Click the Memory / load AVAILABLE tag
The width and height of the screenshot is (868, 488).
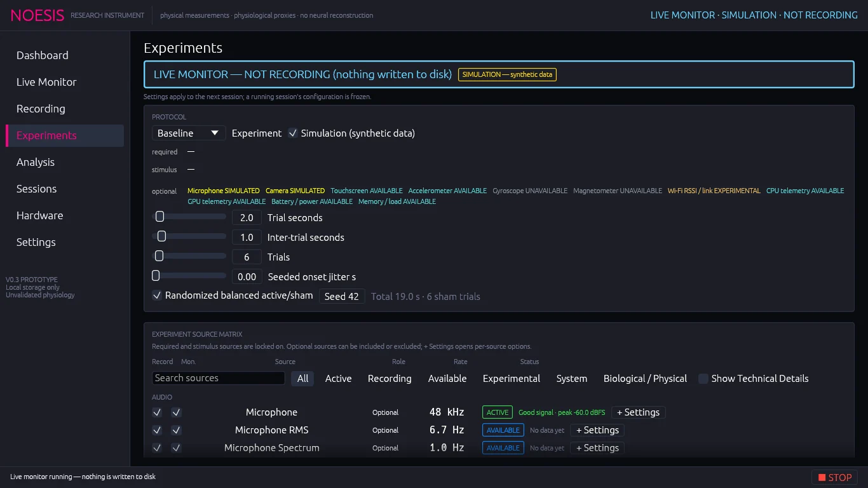pos(397,201)
